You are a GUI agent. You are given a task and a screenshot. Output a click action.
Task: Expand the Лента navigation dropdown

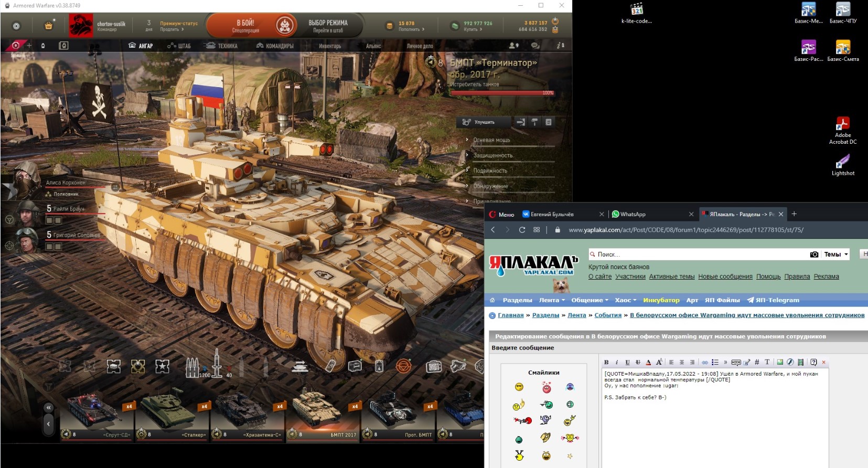[x=552, y=300]
